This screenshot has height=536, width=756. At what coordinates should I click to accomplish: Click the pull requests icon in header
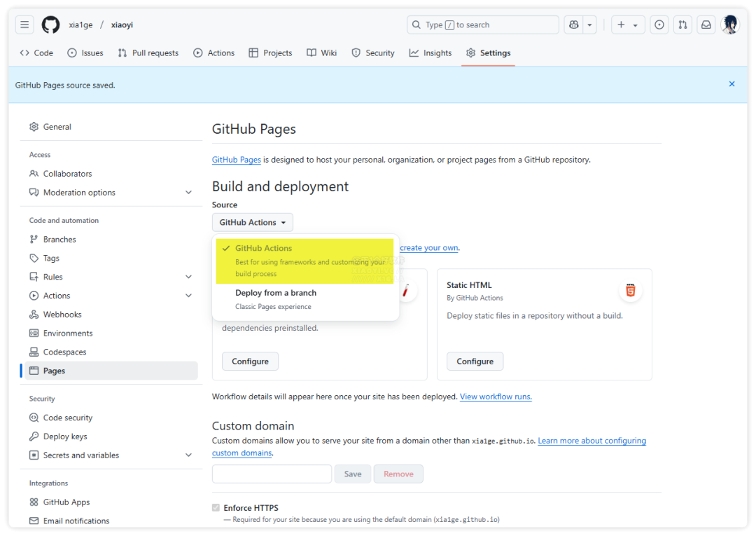[682, 25]
